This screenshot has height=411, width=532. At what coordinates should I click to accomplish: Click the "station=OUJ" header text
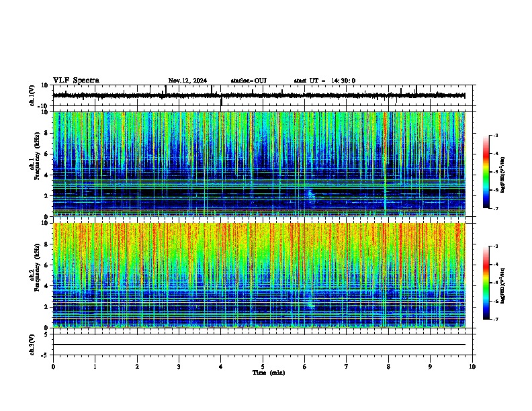(x=249, y=81)
